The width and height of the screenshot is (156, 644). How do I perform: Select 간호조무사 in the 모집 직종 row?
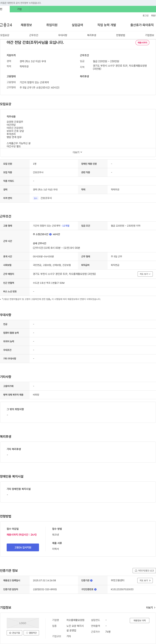[x=38, y=172]
